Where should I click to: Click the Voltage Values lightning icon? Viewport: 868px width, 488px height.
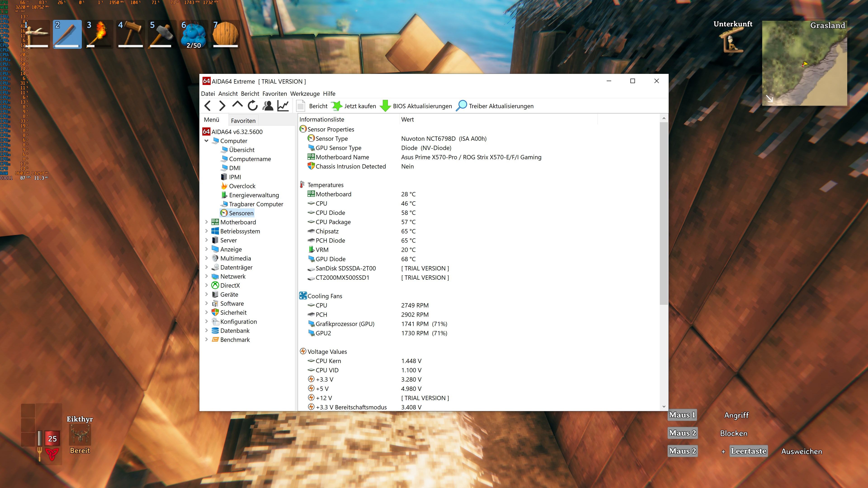pos(303,351)
